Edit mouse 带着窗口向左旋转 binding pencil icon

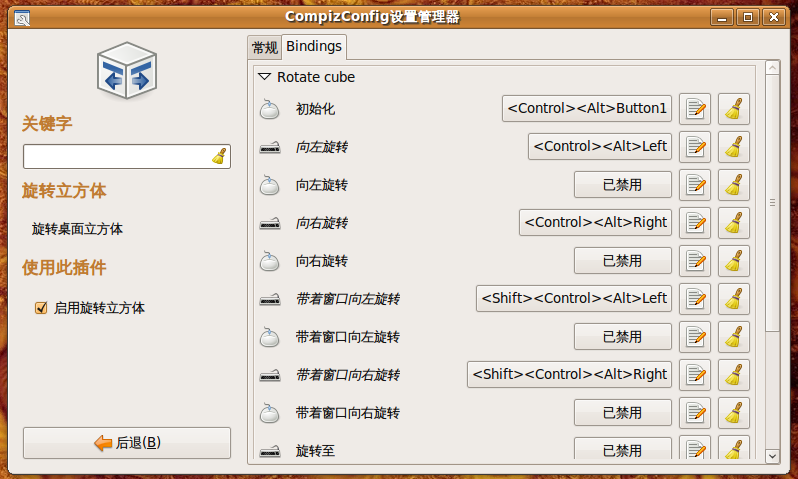[695, 336]
